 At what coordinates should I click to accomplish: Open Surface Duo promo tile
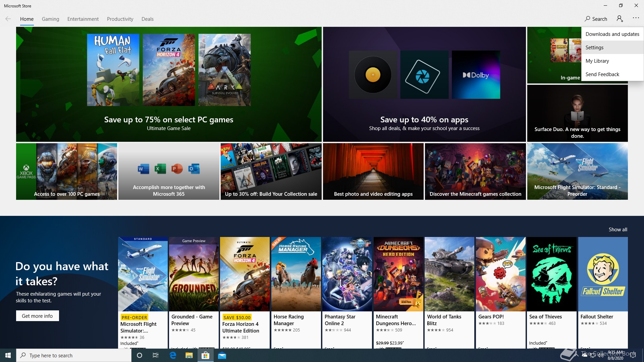577,113
